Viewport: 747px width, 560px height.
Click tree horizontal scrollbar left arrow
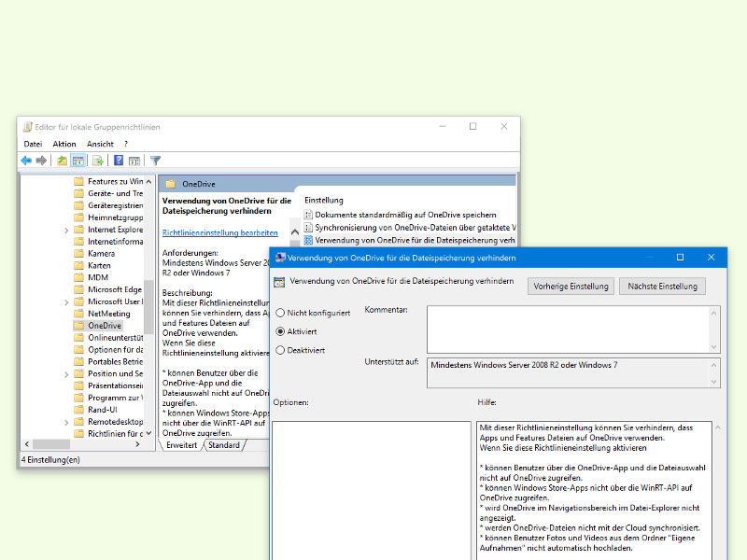click(27, 444)
